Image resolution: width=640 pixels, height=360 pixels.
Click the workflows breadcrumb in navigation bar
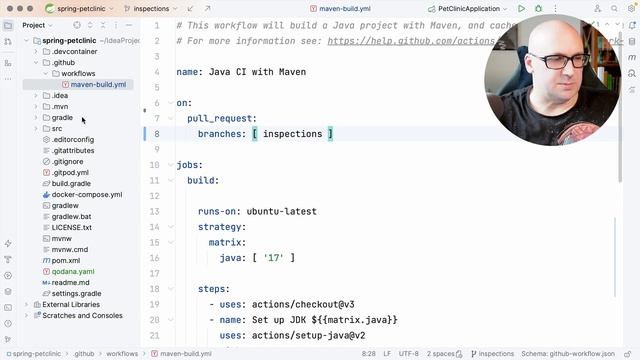click(122, 353)
